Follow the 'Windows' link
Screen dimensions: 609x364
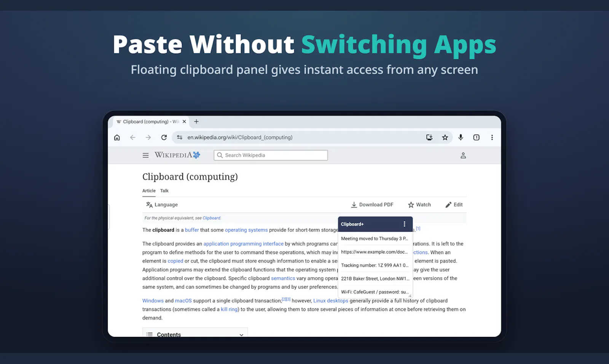pos(153,300)
